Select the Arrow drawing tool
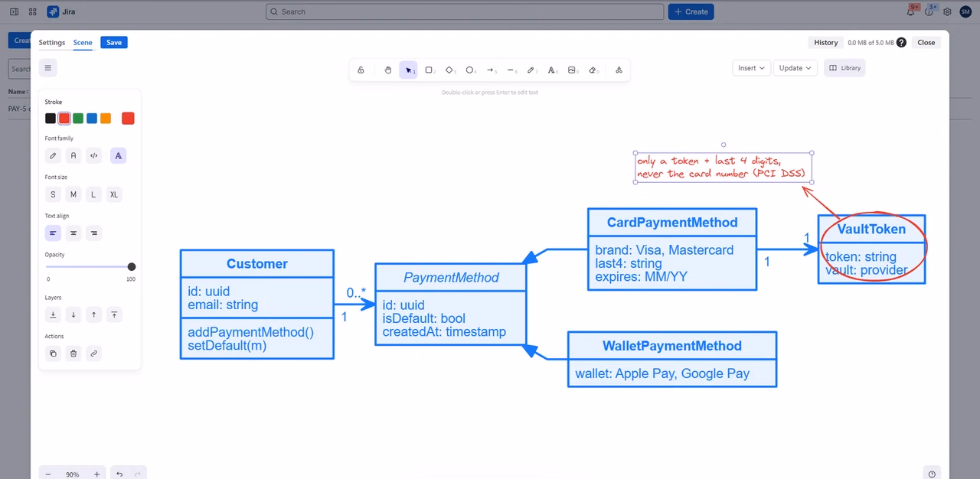980x479 pixels. 491,70
